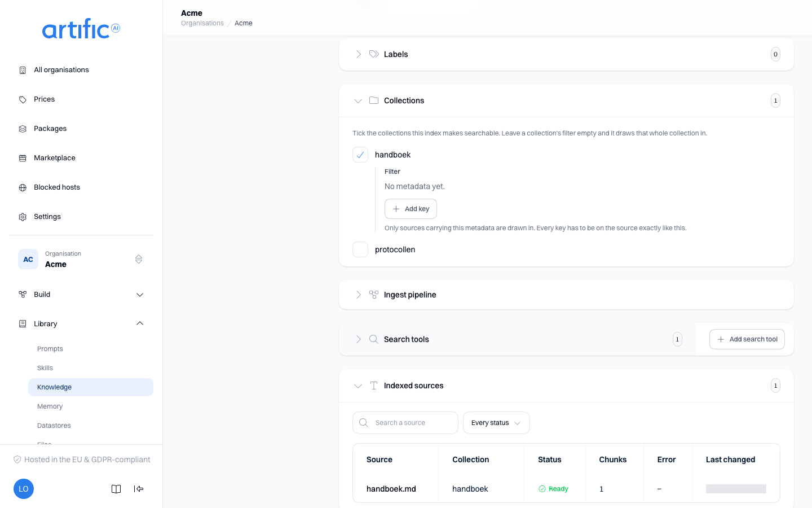Image resolution: width=812 pixels, height=508 pixels.
Task: Open documentation via the book icon
Action: point(116,489)
